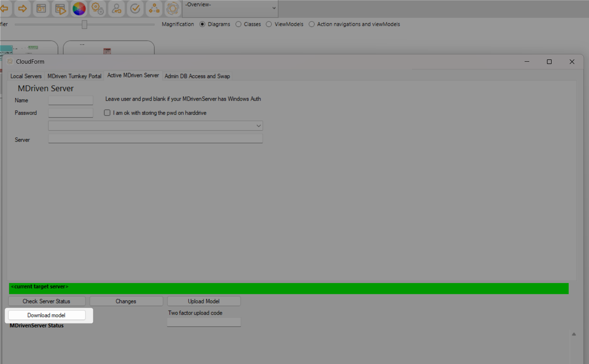Click the connected shapes diagram icon
This screenshot has width=589, height=364.
point(154,8)
